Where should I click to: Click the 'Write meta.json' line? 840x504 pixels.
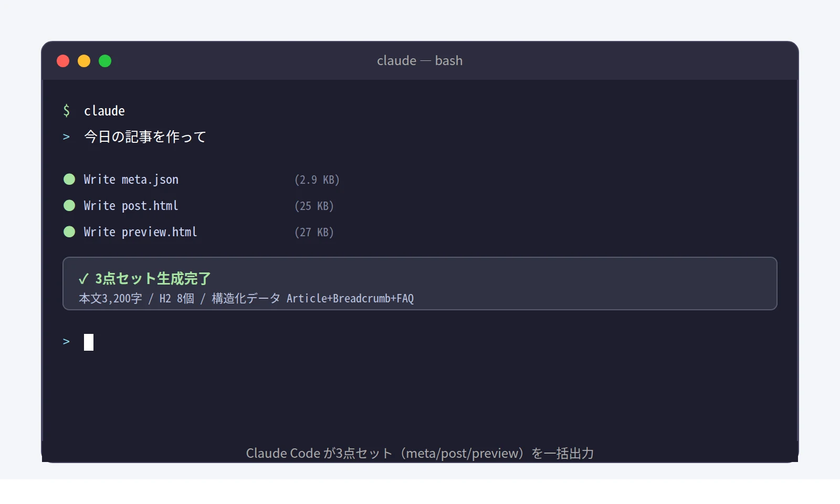click(131, 180)
